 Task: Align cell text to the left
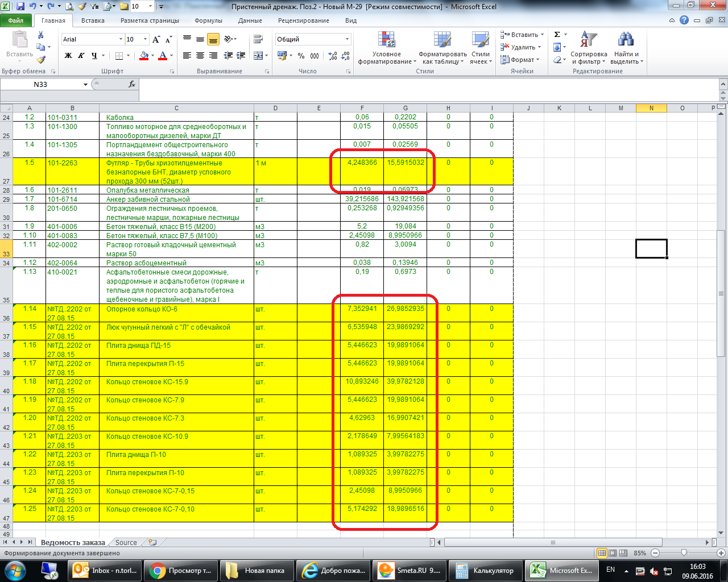pyautogui.click(x=187, y=56)
